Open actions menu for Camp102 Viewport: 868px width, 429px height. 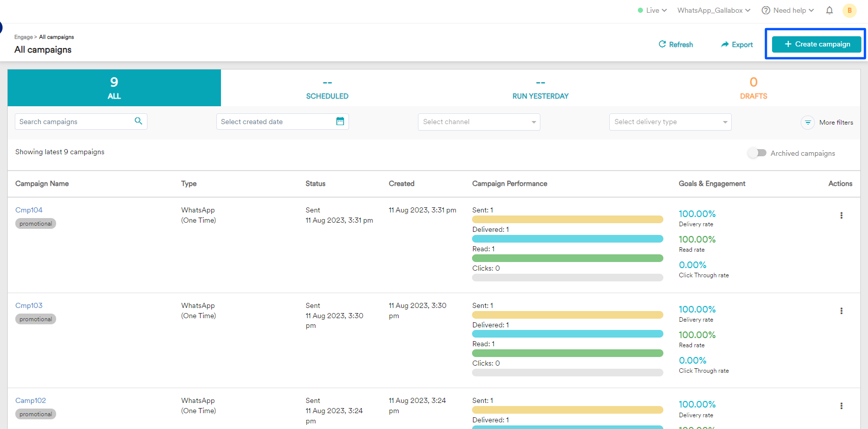pyautogui.click(x=841, y=406)
